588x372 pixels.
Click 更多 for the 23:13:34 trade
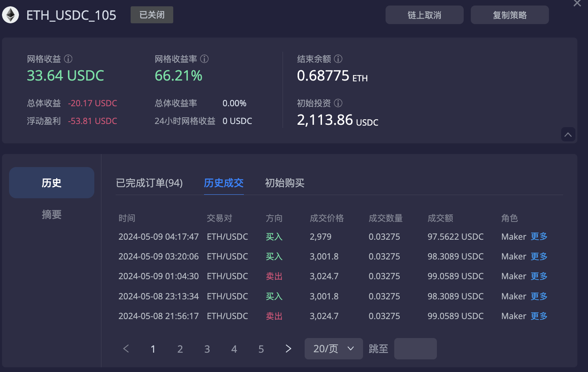539,296
